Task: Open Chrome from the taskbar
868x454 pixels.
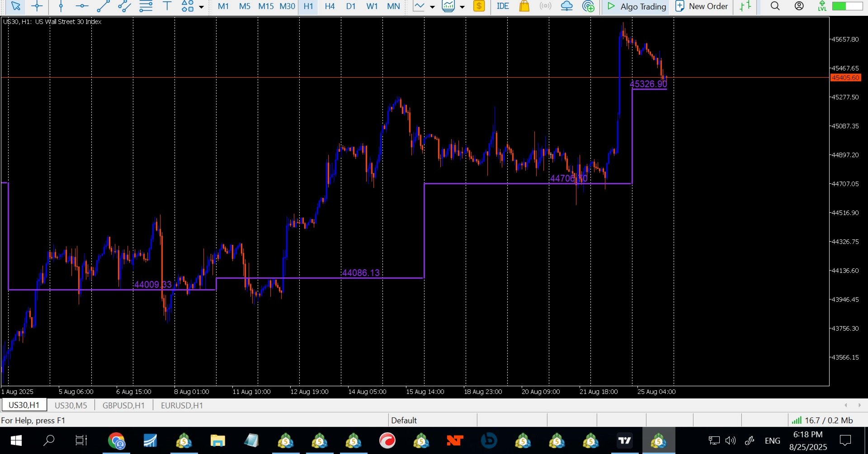Action: tap(116, 440)
